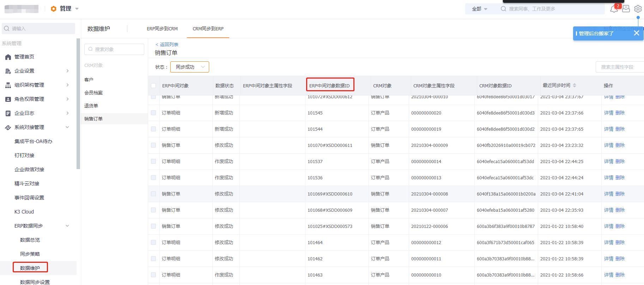Image resolution: width=644 pixels, height=285 pixels.
Task: Click the sort arrows on 最近同步时间 column
Action: point(575,86)
